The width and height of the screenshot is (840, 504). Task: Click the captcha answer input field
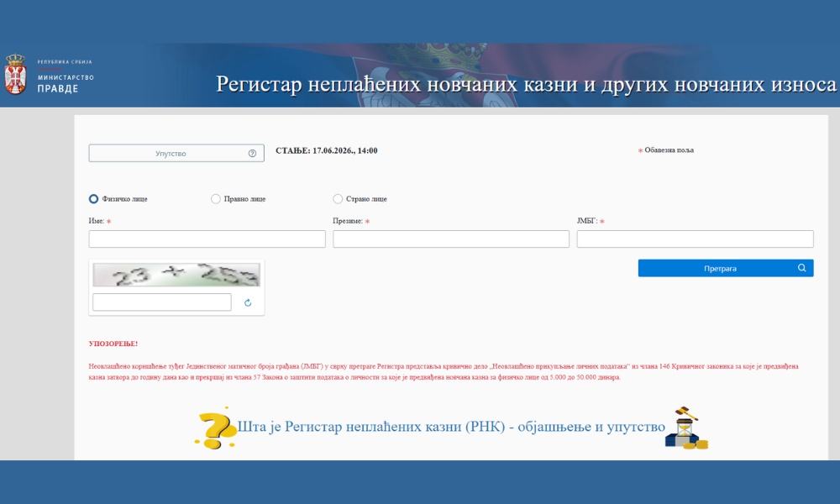[x=162, y=302]
